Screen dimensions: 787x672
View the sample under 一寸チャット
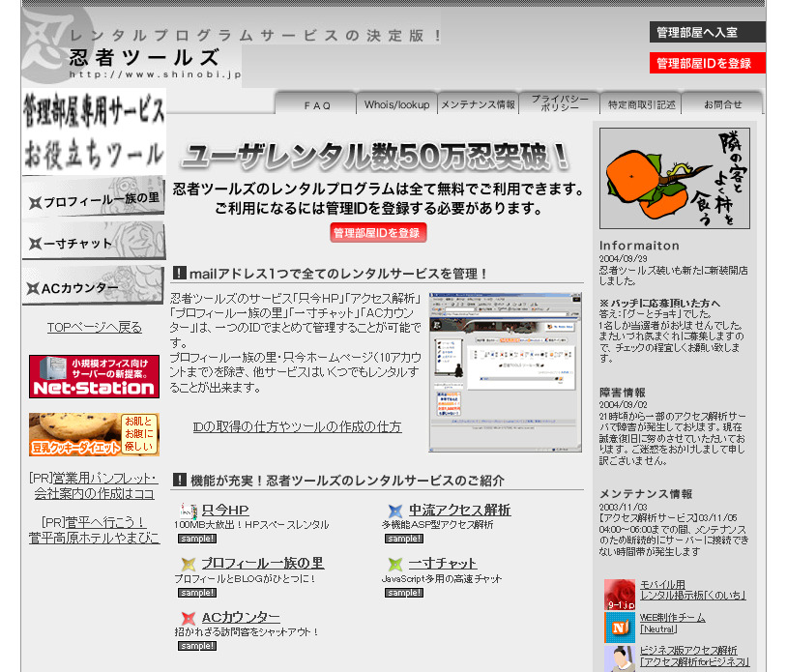pos(404,593)
